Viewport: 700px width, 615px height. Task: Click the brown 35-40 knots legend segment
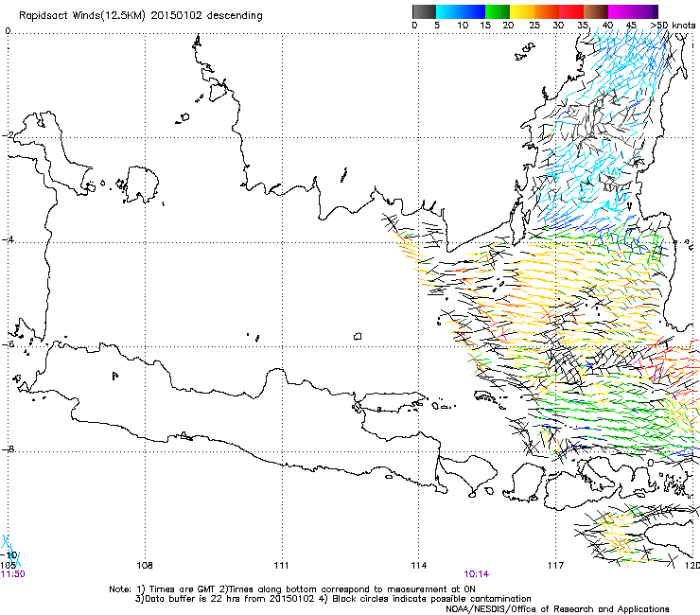click(596, 11)
